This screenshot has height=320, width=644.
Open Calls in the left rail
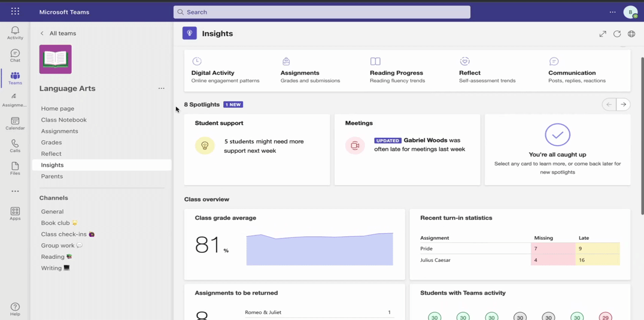point(15,146)
